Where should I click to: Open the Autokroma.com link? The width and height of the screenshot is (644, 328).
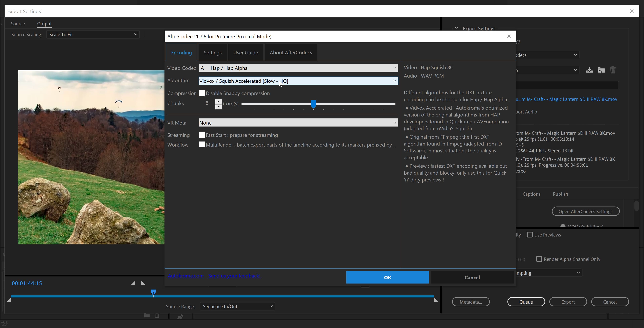186,276
